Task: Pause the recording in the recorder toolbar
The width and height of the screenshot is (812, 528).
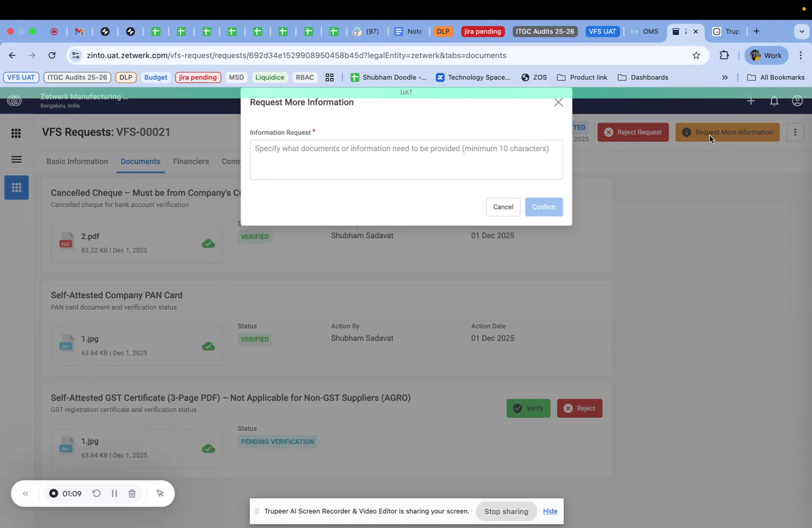Action: tap(114, 493)
